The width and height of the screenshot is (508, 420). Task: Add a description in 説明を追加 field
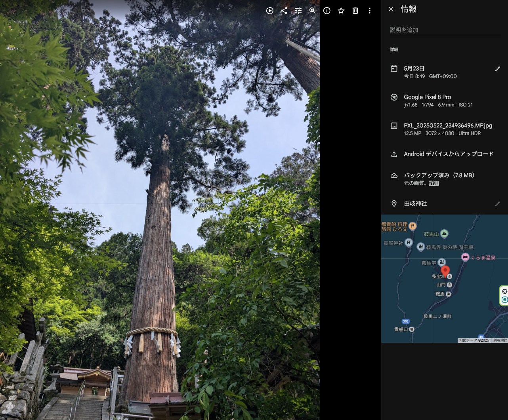445,30
